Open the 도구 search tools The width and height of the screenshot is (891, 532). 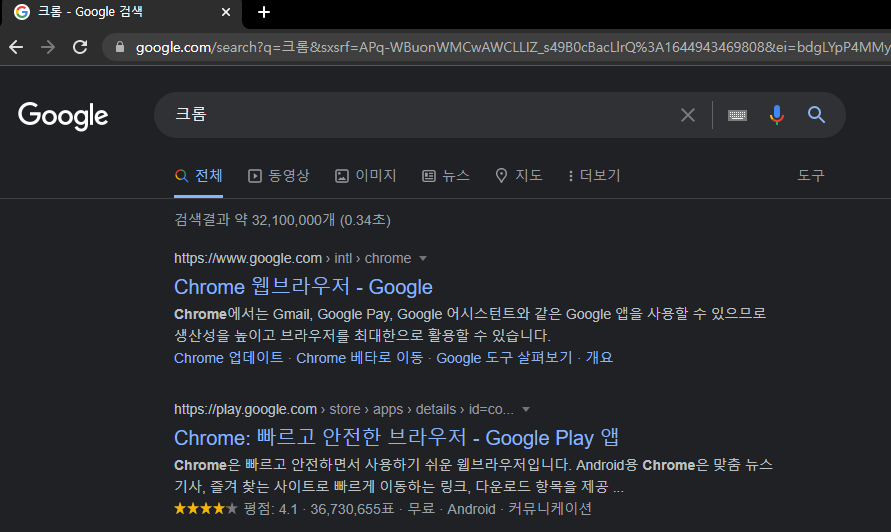click(x=811, y=175)
